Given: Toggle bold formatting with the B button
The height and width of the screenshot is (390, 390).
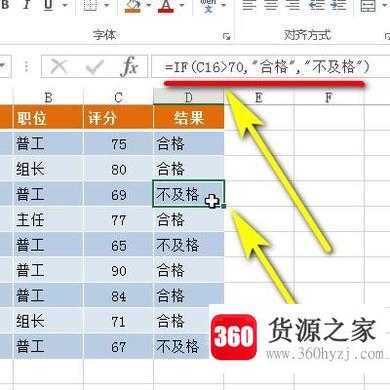Looking at the screenshot, I should point(6,6).
